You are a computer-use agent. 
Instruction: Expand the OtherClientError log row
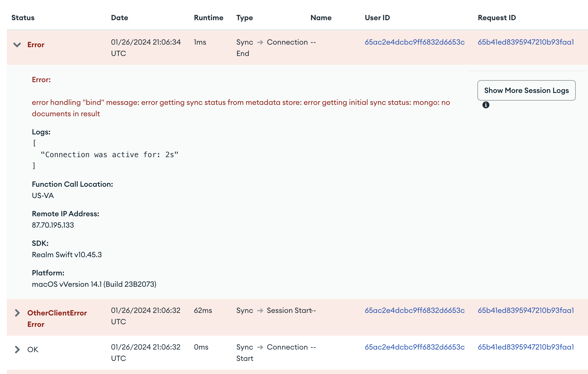(x=17, y=313)
